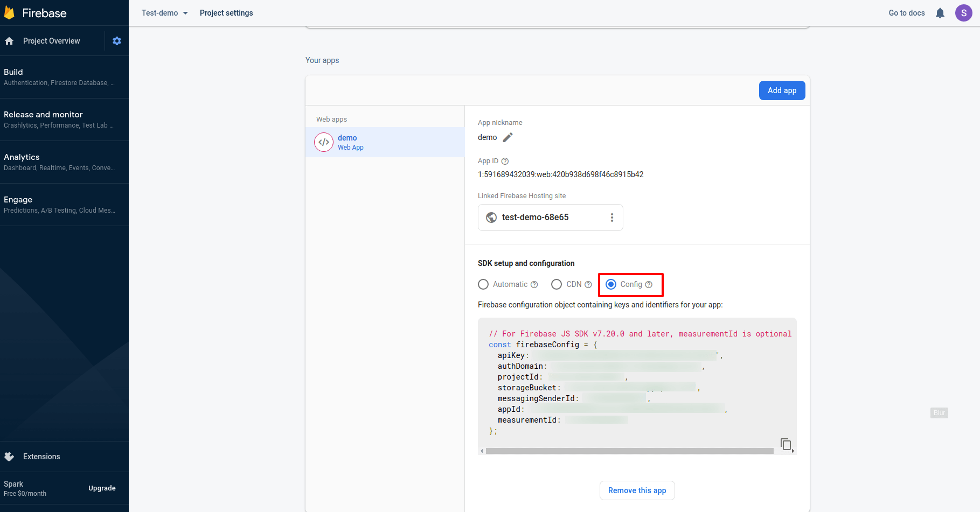Open hosting site test-demo-68e65 options menu
The height and width of the screenshot is (512, 980).
click(x=611, y=218)
